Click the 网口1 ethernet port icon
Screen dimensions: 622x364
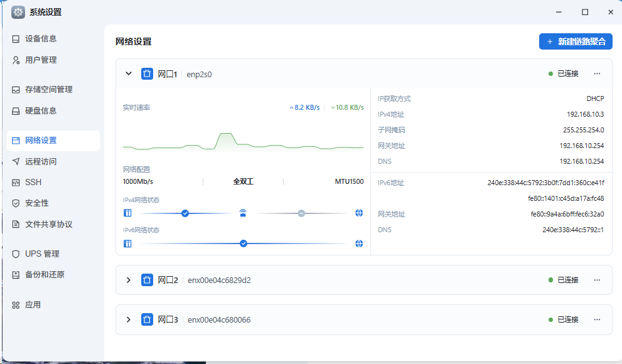point(147,74)
